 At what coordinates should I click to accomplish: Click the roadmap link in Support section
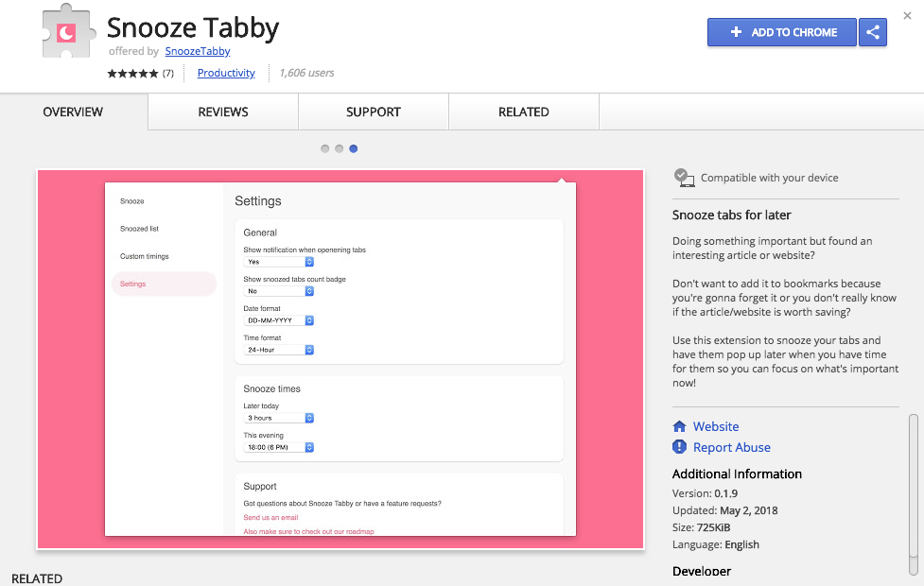[x=308, y=531]
